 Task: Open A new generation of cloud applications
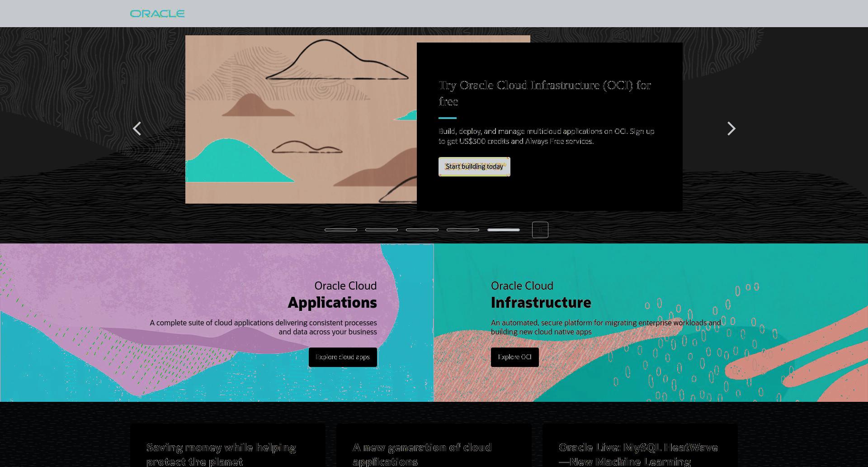click(422, 454)
